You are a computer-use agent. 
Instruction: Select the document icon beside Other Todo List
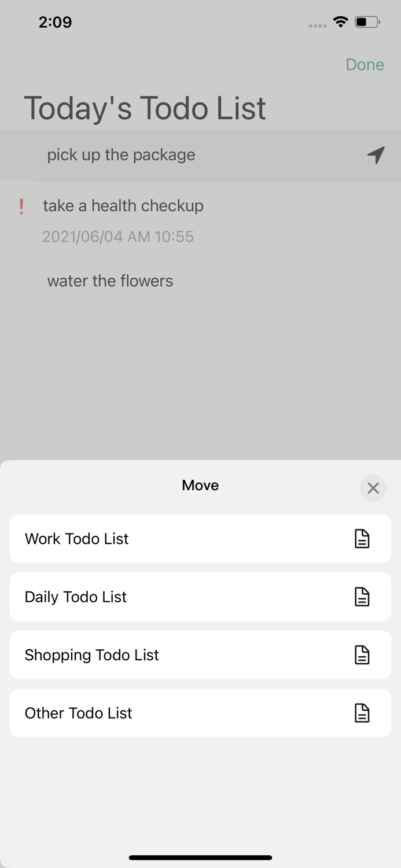tap(362, 713)
